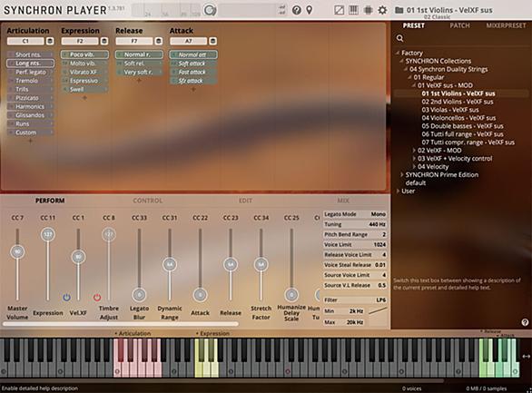
Task: Select the Soft rel. release slot
Action: [x=139, y=63]
